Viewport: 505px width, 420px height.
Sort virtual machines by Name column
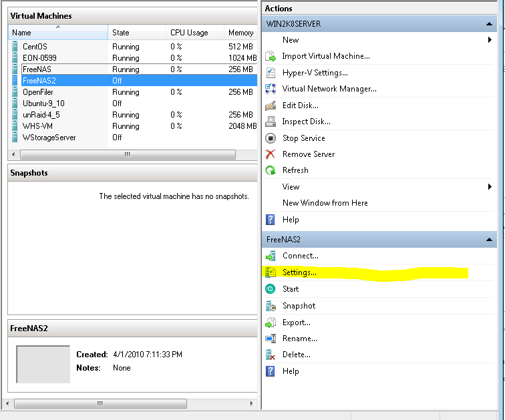pyautogui.click(x=58, y=33)
